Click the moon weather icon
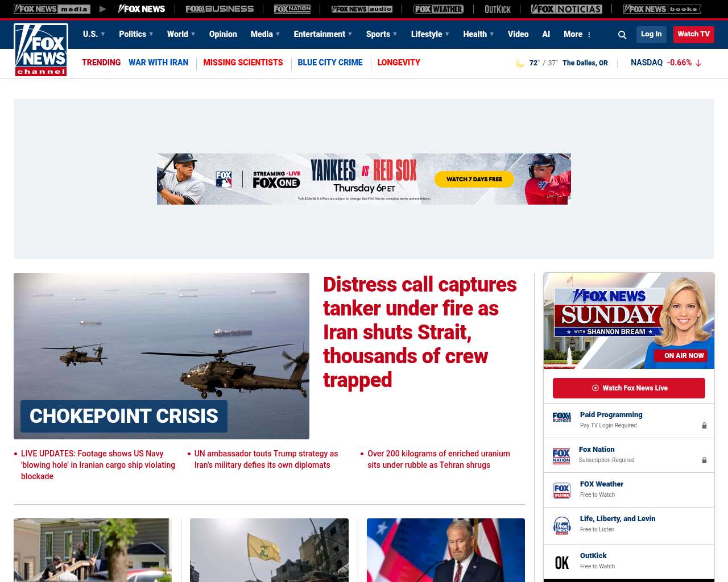This screenshot has height=582, width=728. pyautogui.click(x=520, y=63)
